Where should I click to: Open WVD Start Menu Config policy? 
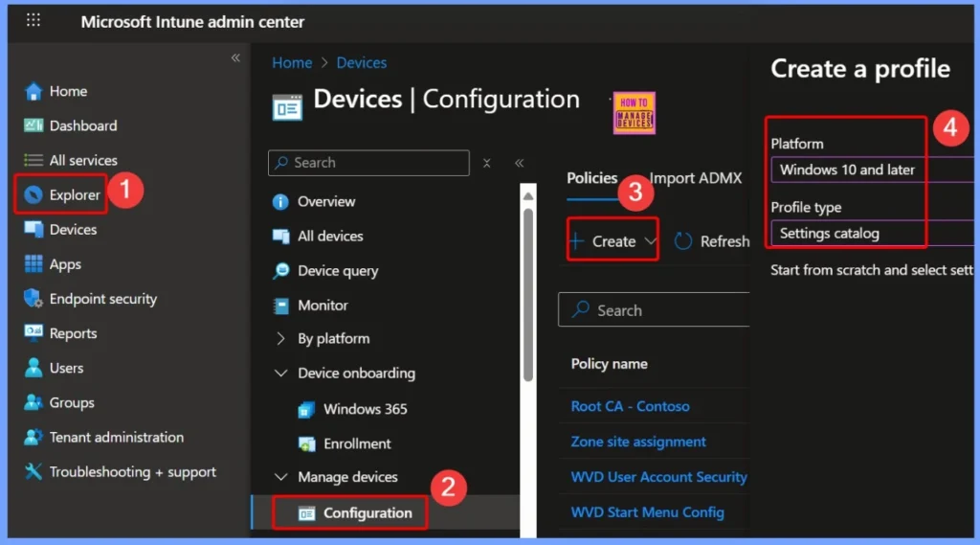click(648, 512)
